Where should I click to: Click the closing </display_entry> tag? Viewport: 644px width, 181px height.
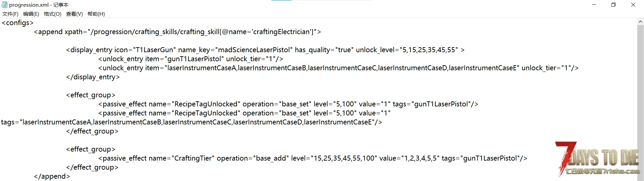93,77
